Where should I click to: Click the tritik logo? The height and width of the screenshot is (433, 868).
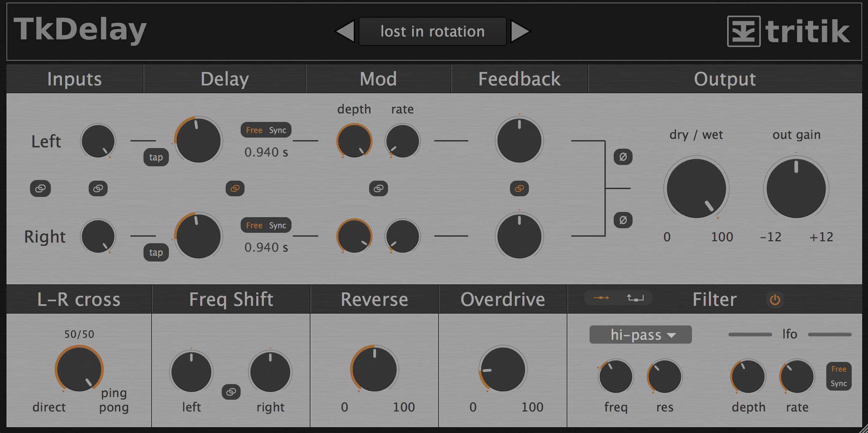[x=788, y=31]
